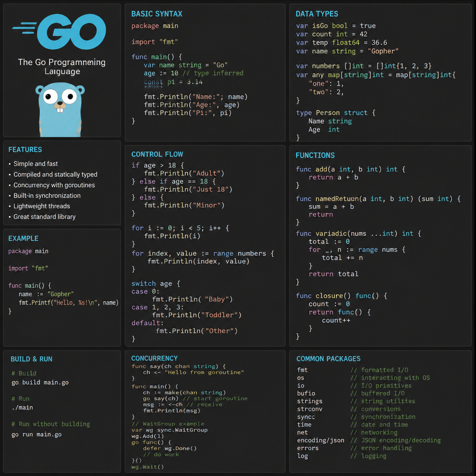Select the COMMON PACKAGES heading
The width and height of the screenshot is (476, 476).
tap(328, 359)
